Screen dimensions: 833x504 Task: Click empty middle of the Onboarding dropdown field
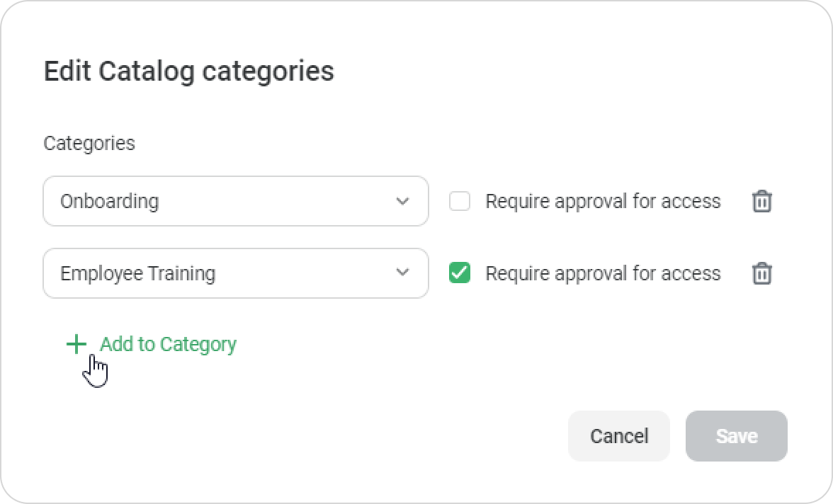(276, 201)
